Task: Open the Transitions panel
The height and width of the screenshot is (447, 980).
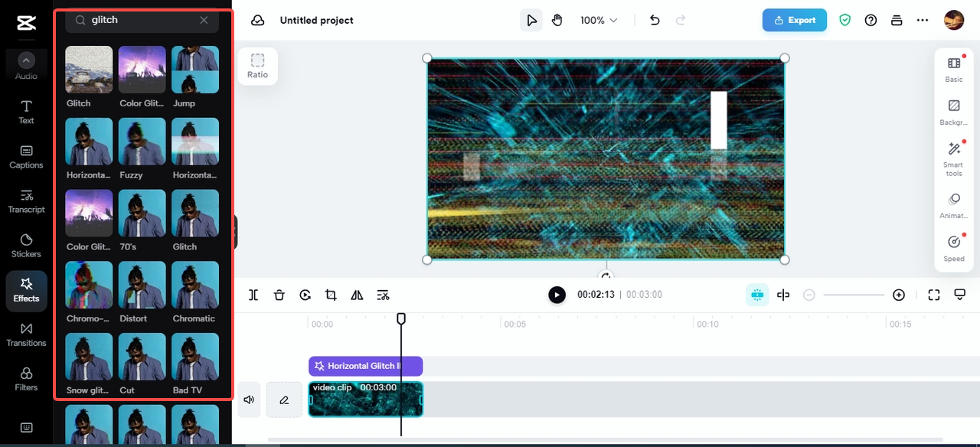Action: pos(26,335)
